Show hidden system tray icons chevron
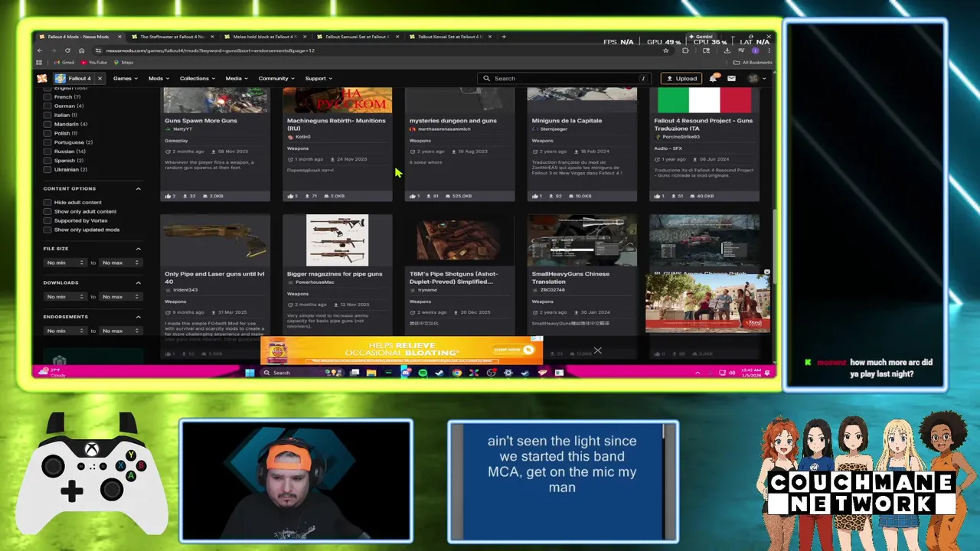The height and width of the screenshot is (551, 980). [x=697, y=373]
